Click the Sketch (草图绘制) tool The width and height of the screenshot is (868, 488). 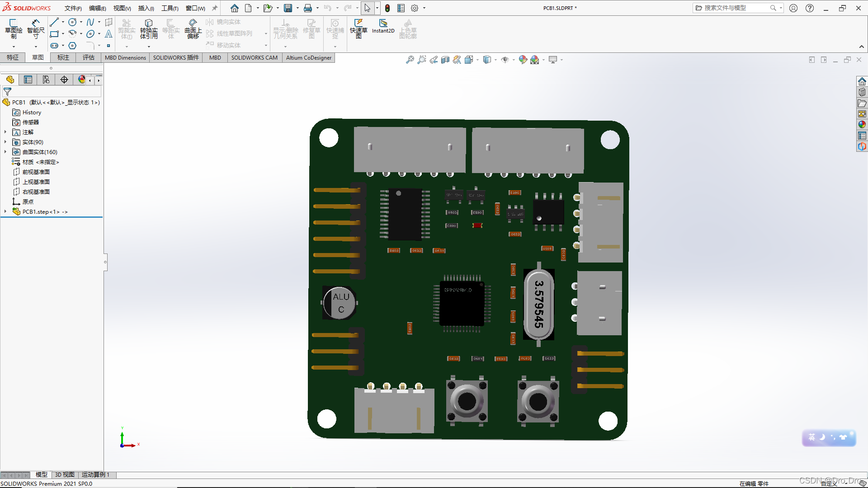14,29
